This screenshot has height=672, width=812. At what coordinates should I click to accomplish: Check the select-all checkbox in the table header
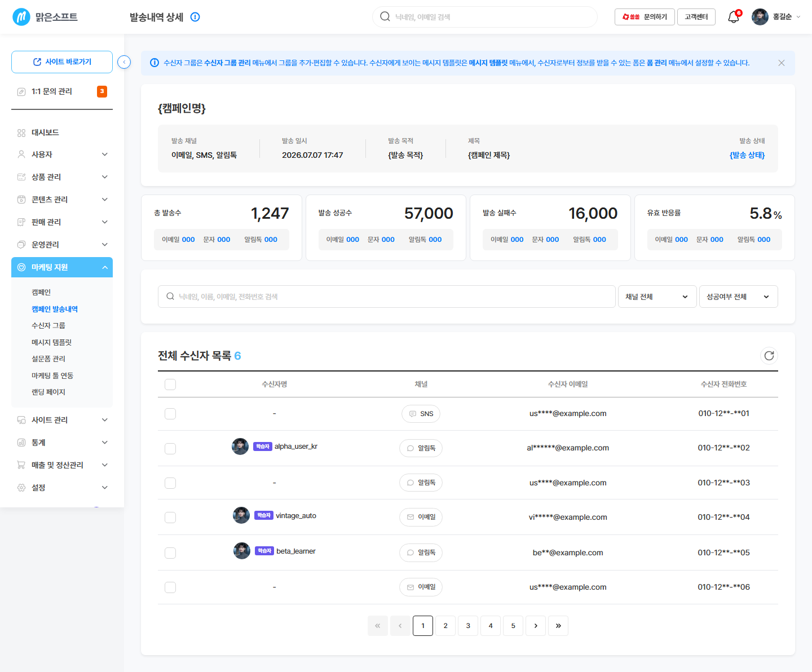170,384
